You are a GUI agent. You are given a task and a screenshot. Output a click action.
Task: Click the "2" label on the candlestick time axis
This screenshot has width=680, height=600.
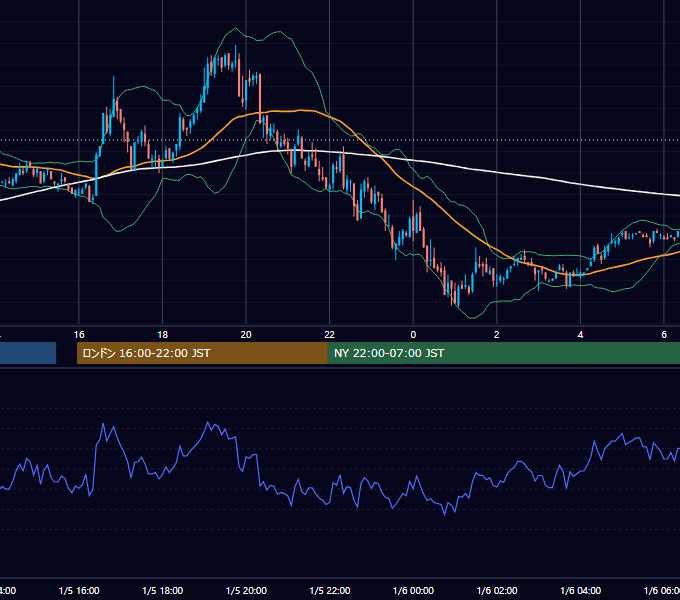point(497,335)
